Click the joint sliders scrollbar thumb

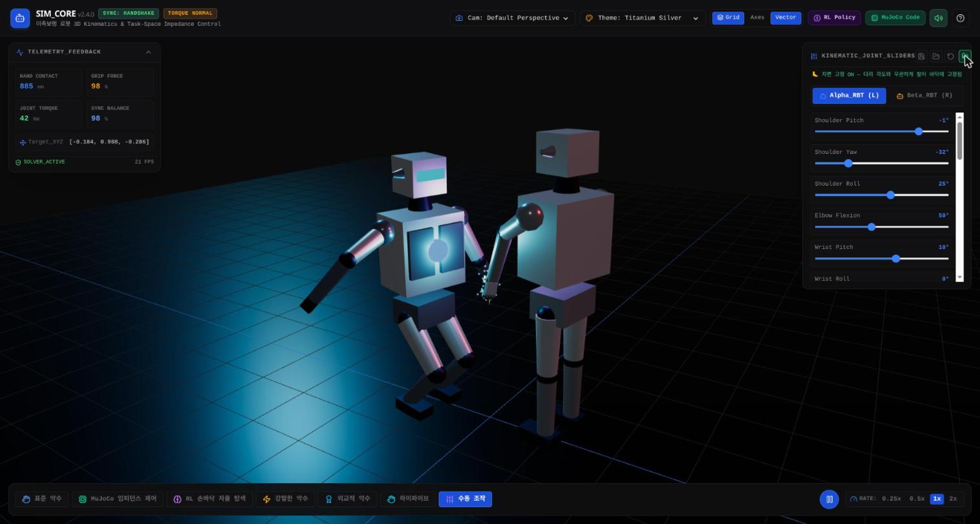click(959, 140)
